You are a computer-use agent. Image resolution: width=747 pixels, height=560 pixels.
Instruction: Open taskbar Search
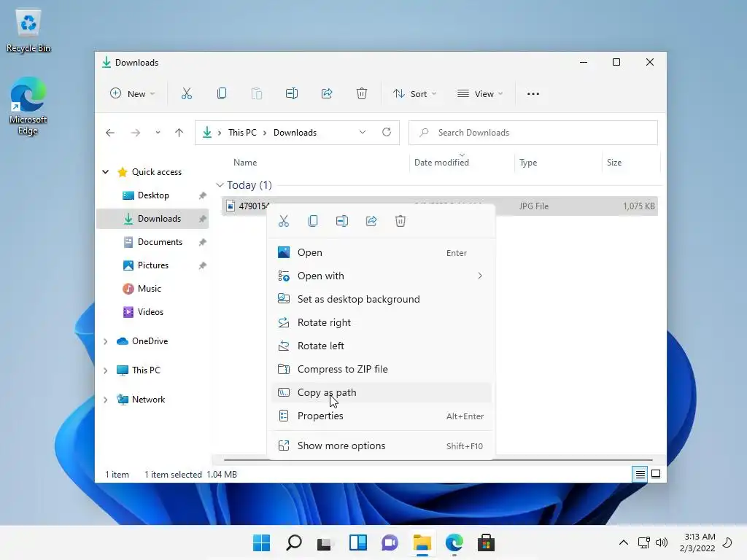[293, 542]
